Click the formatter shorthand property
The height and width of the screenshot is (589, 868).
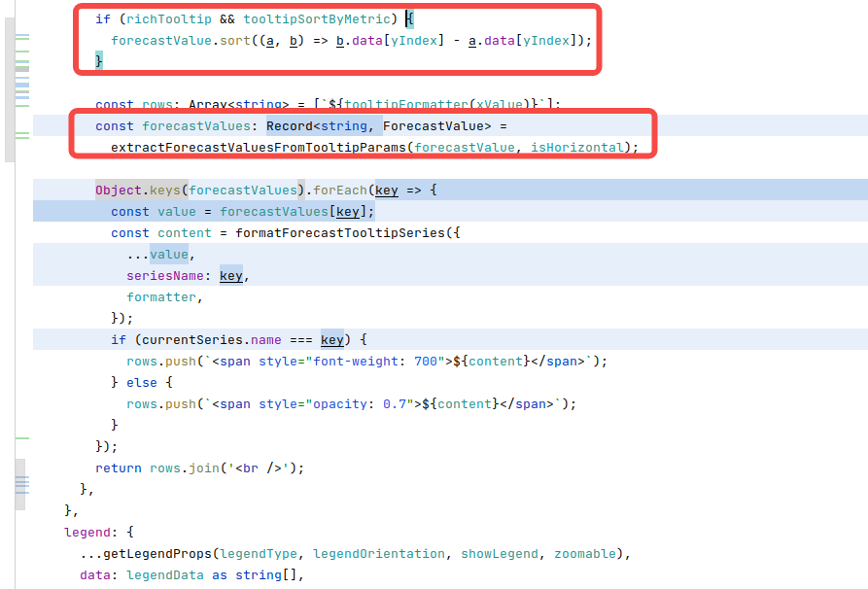(161, 297)
